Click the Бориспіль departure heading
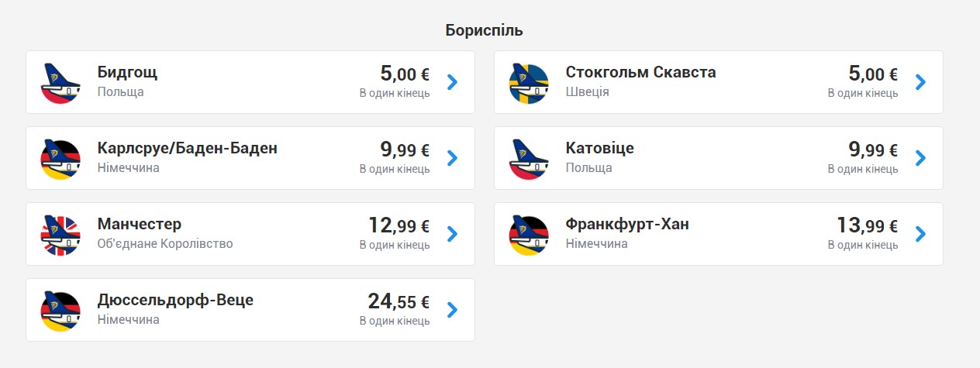This screenshot has height=368, width=980. [485, 30]
